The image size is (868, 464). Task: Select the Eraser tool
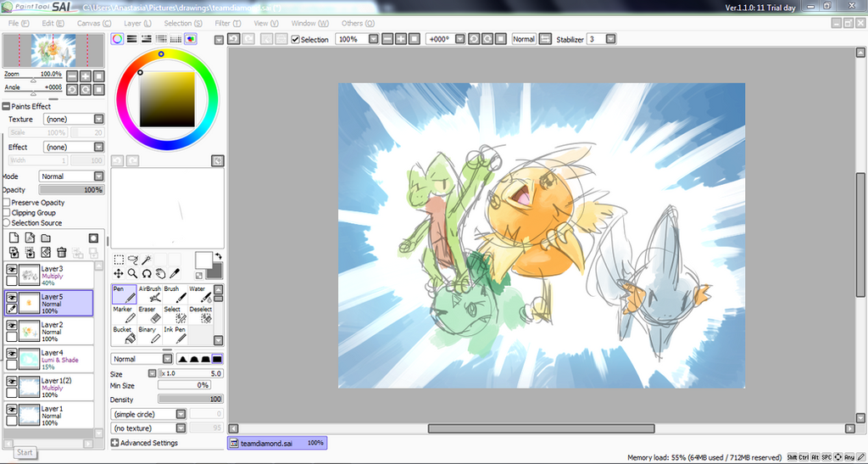[x=149, y=315]
